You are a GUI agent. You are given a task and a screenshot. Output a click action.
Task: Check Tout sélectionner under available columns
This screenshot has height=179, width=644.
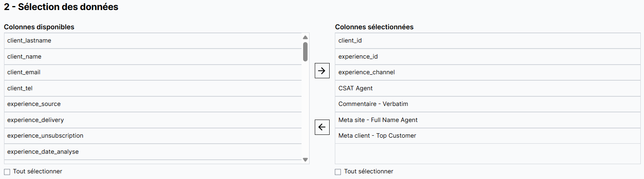(x=7, y=172)
